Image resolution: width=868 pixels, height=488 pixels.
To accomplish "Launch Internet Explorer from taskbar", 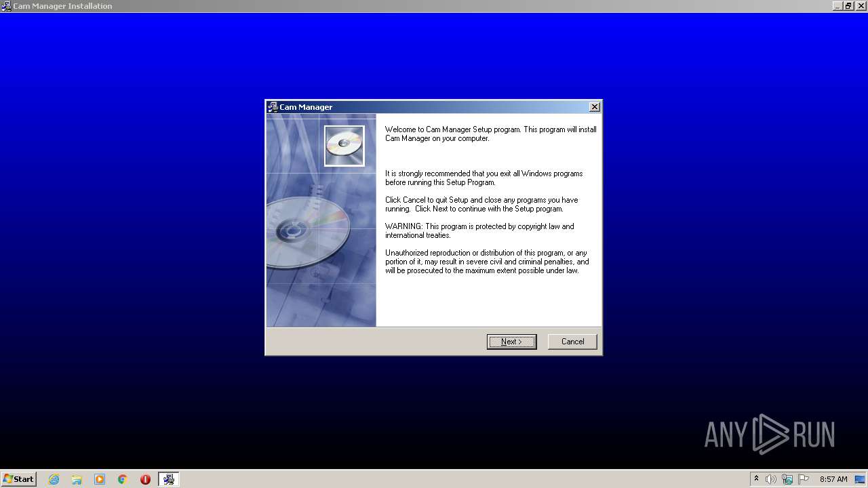I will (x=54, y=479).
